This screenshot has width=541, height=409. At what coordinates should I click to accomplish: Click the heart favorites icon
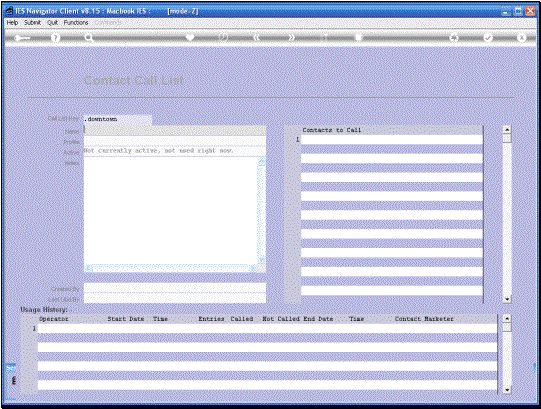point(190,37)
